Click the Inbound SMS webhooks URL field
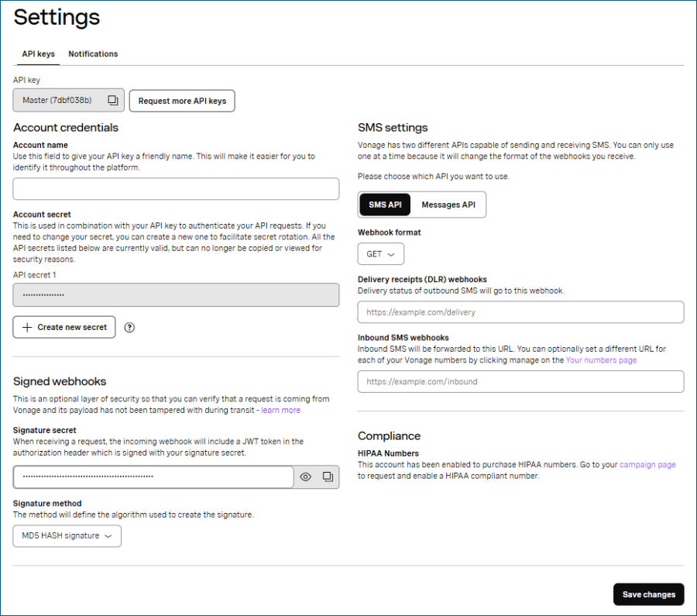697x616 pixels. click(x=520, y=382)
